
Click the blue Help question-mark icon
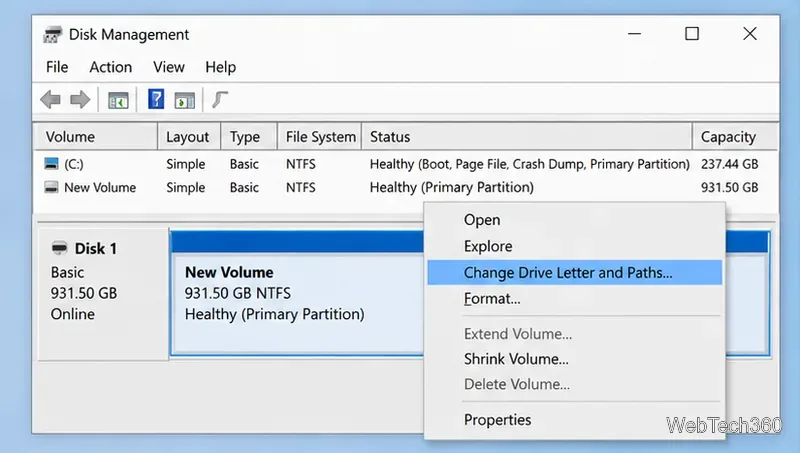pyautogui.click(x=156, y=99)
